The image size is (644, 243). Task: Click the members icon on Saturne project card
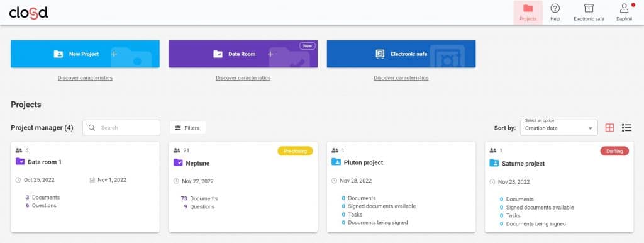[x=493, y=150]
